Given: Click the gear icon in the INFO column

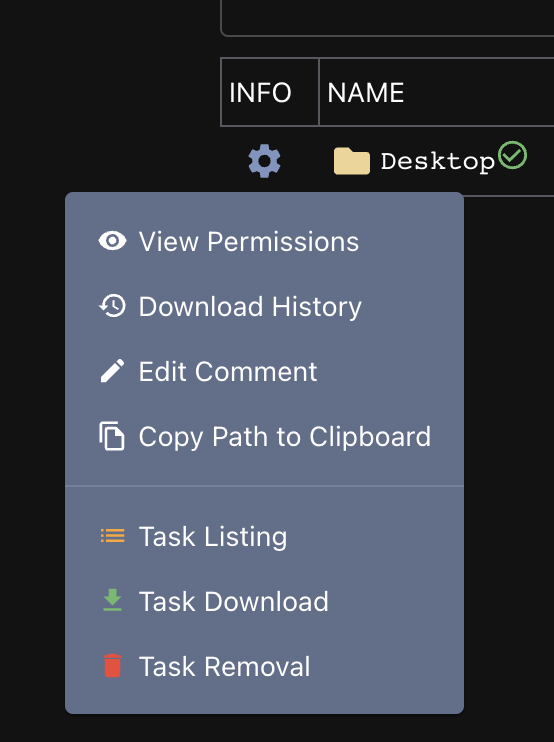Looking at the screenshot, I should tap(264, 161).
